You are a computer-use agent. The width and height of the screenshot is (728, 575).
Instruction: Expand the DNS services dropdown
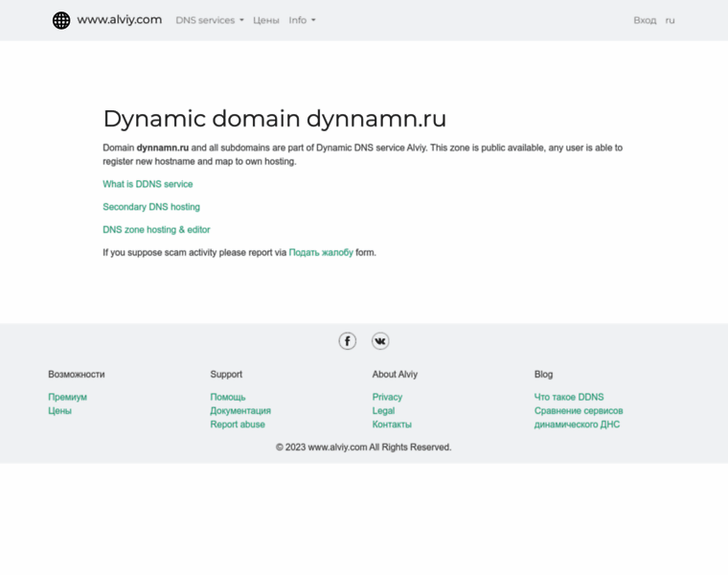(210, 20)
